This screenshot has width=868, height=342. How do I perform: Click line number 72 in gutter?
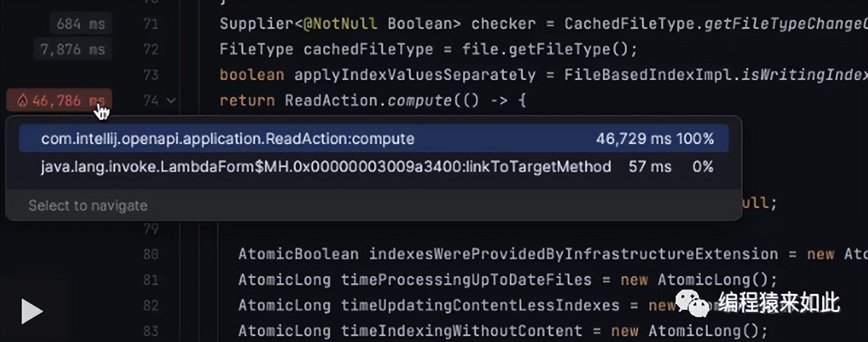tap(151, 49)
